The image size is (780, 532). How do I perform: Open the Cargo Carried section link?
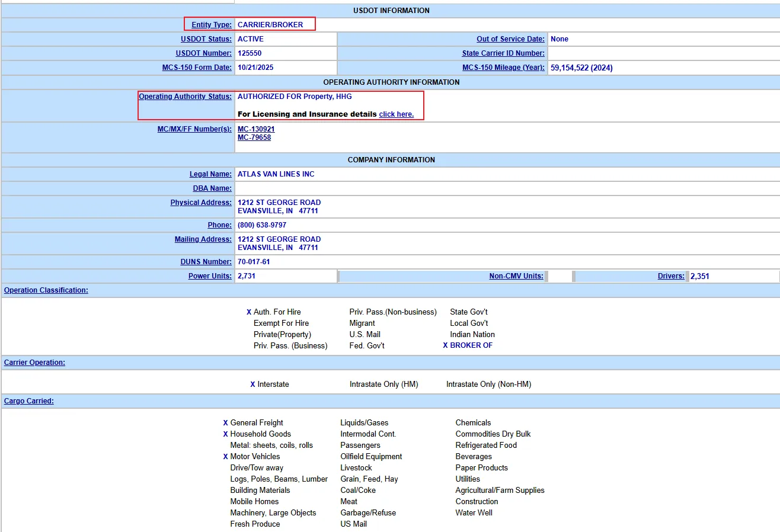29,401
